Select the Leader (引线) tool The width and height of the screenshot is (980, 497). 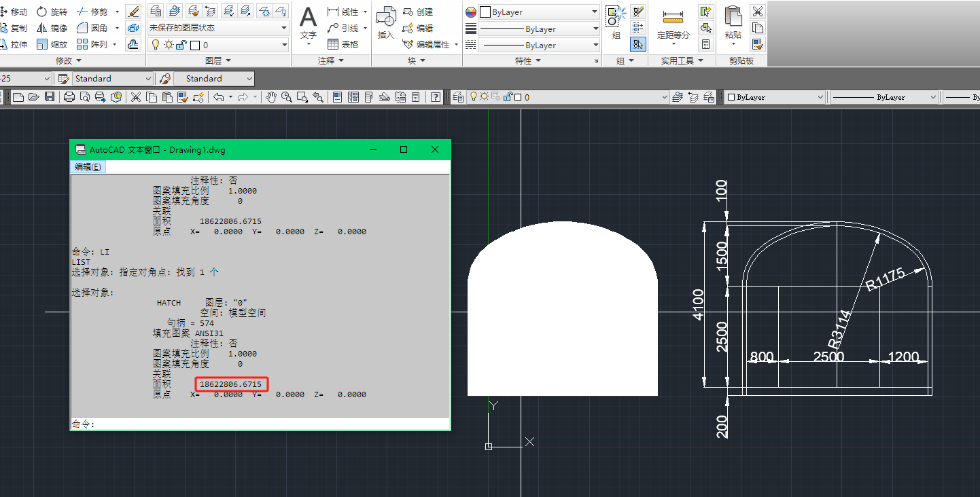[343, 28]
